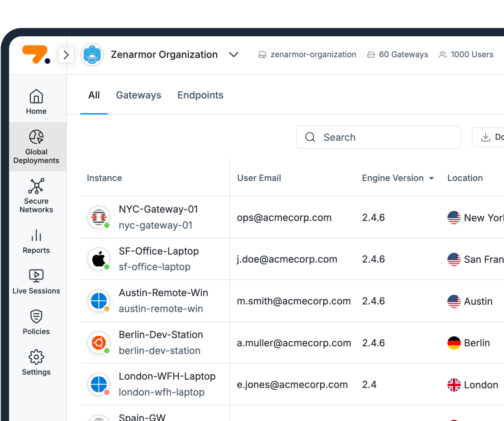Viewport: 504px width, 421px height.
Task: Click the Zenarmor Organization building avatar
Action: point(92,55)
